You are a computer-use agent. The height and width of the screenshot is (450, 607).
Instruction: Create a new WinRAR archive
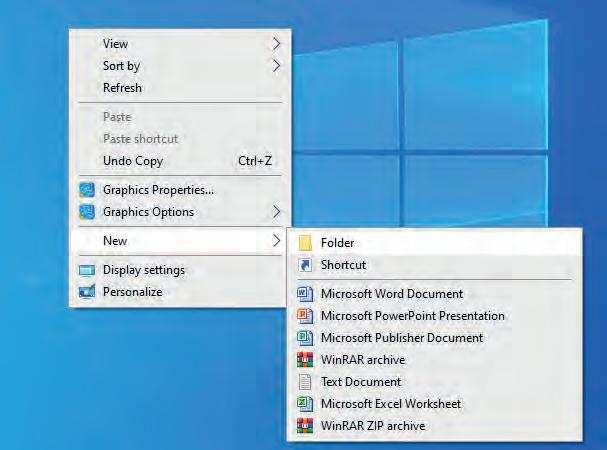click(434, 360)
